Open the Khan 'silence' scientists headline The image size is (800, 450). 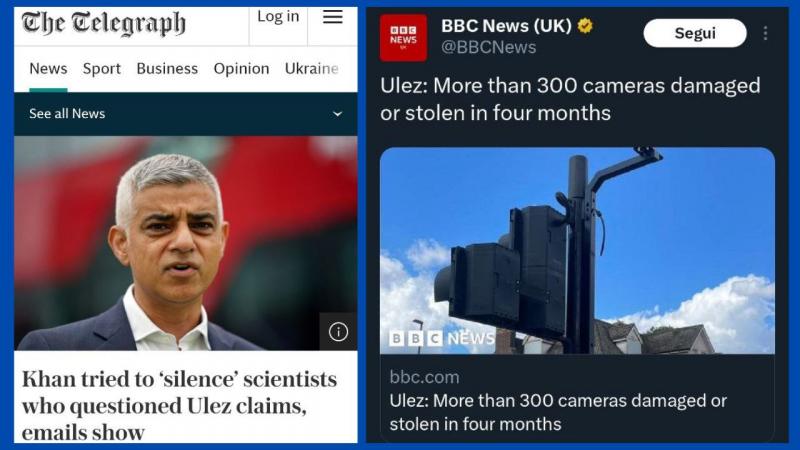pyautogui.click(x=180, y=406)
